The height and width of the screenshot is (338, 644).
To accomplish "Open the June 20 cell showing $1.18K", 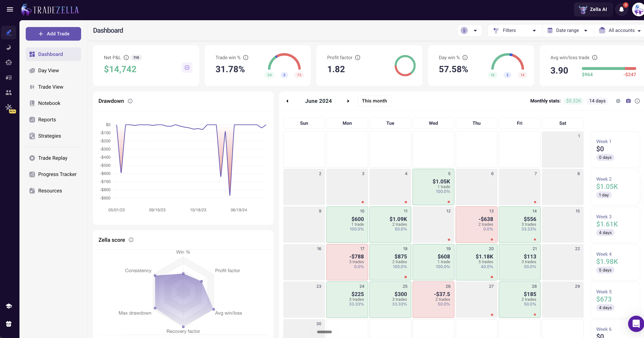I will [x=476, y=262].
